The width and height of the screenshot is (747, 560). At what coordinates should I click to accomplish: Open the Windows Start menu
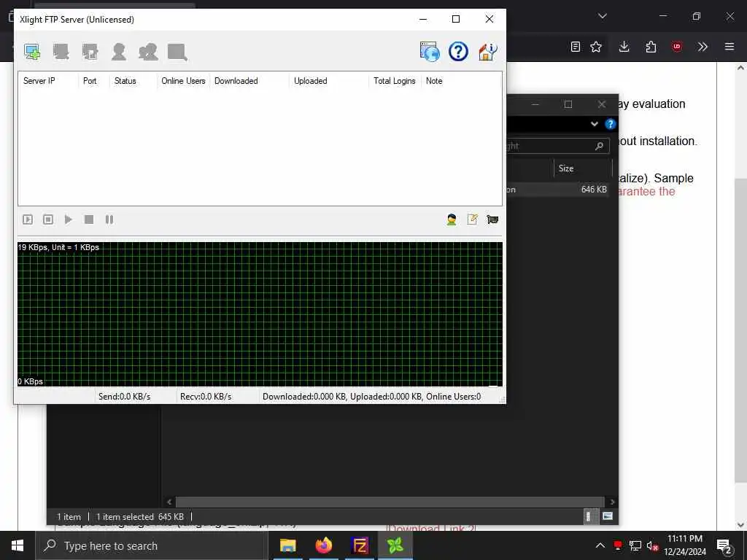tap(18, 545)
